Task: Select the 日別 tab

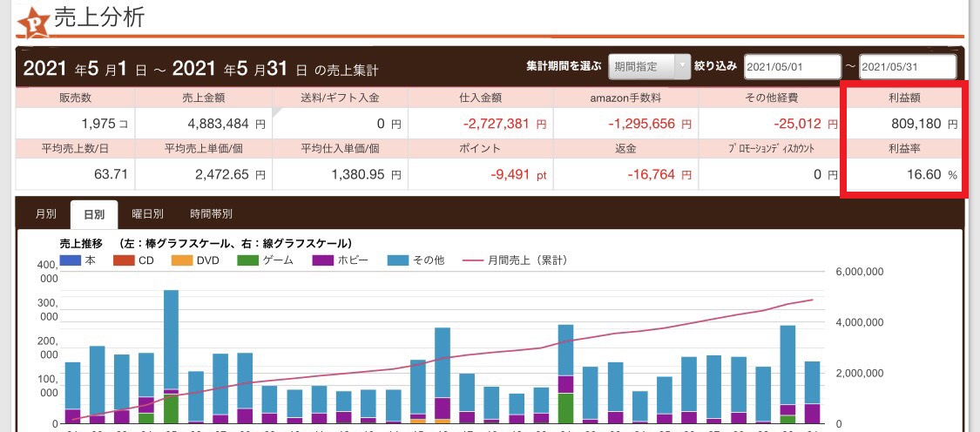Action: (94, 213)
